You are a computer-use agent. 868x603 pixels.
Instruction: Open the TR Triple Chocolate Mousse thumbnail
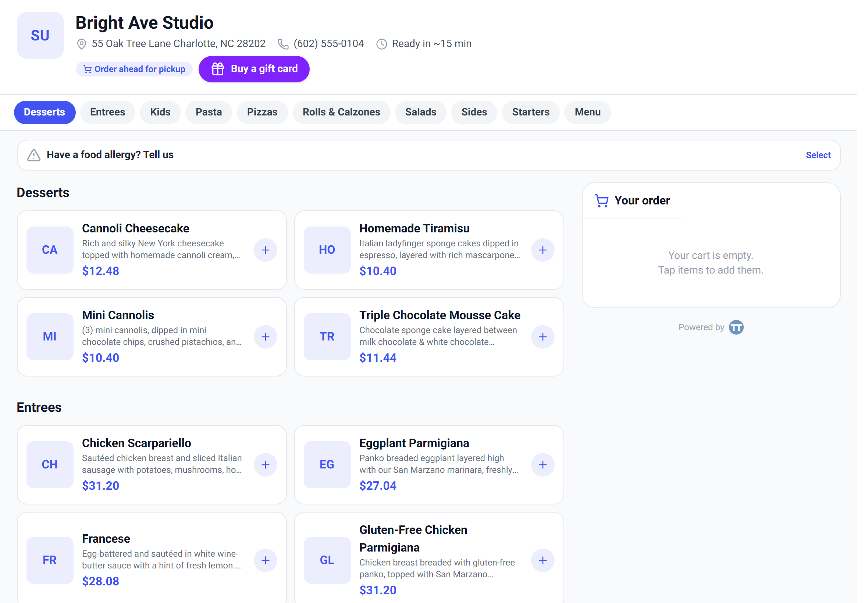(327, 336)
